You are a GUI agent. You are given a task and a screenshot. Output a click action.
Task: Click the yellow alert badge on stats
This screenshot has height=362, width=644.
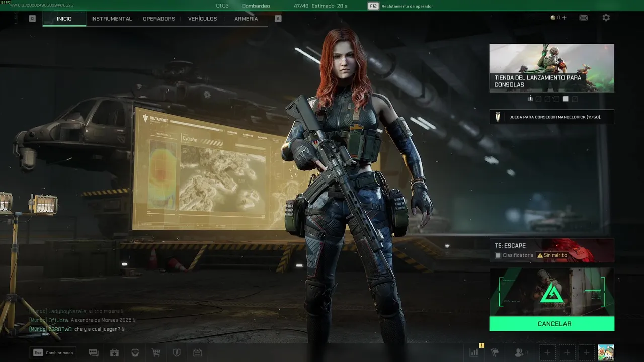coord(481,345)
